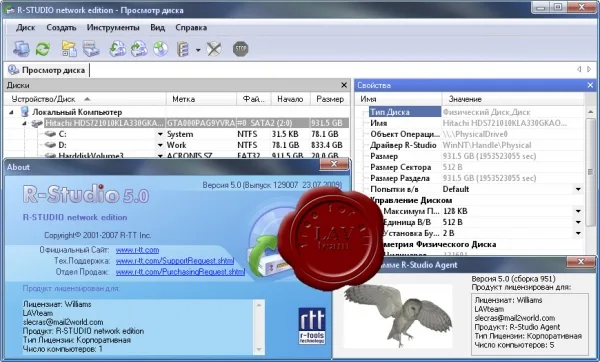Click the Scan disk toolbar icon

[x=91, y=49]
